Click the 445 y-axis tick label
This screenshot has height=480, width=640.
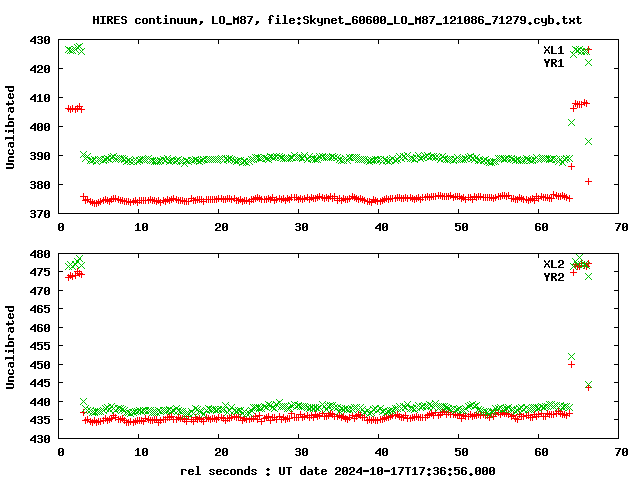[x=40, y=383]
